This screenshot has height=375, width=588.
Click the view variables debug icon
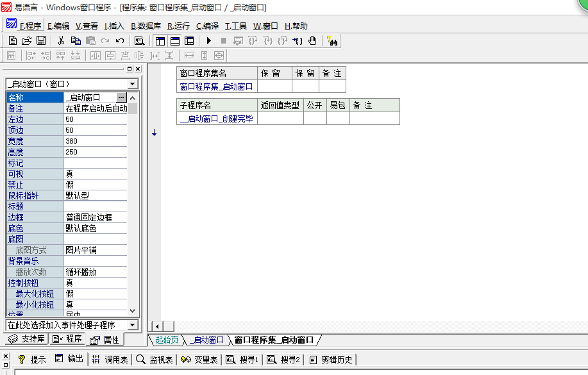[x=238, y=40]
